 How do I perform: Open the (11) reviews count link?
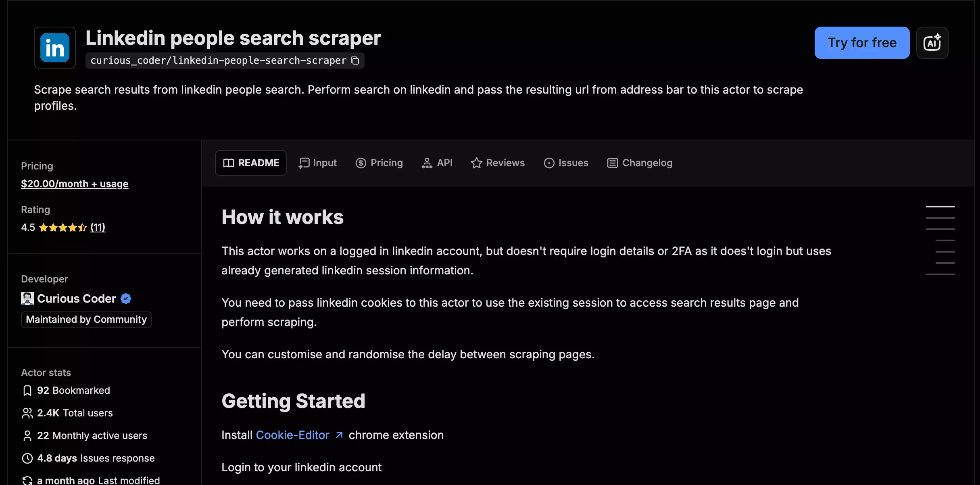98,227
